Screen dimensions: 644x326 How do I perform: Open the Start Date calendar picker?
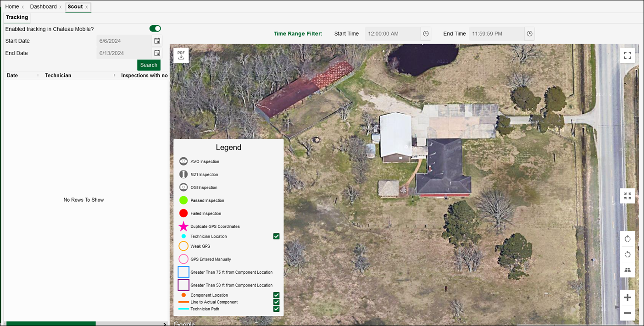tap(157, 41)
